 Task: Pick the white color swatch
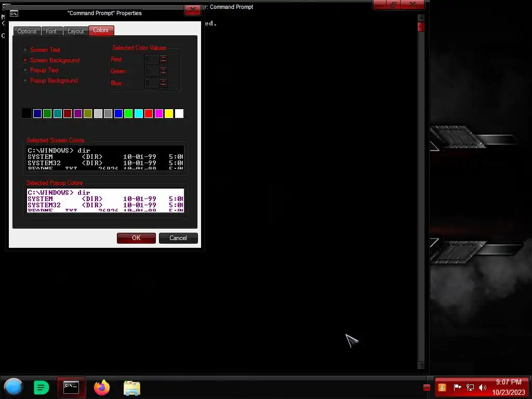click(x=179, y=113)
